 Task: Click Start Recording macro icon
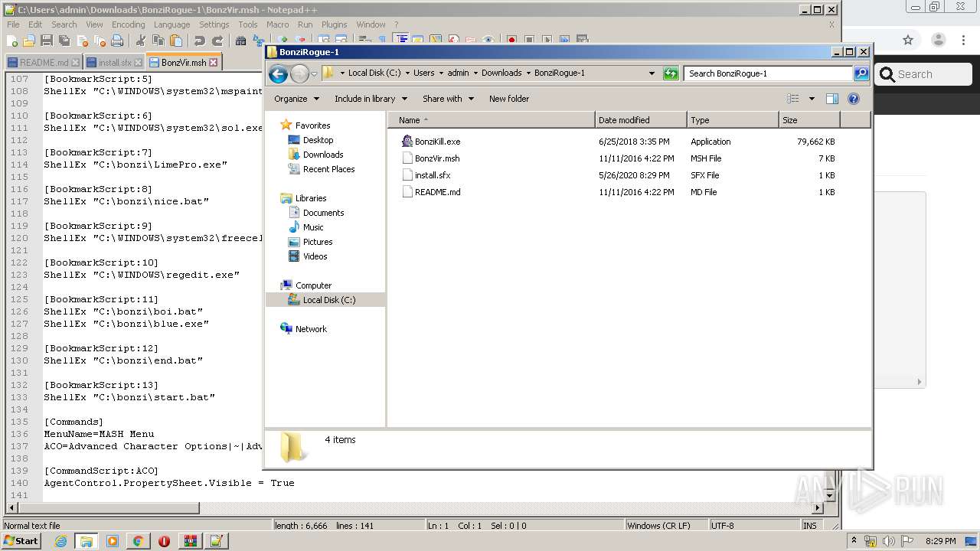click(x=511, y=40)
